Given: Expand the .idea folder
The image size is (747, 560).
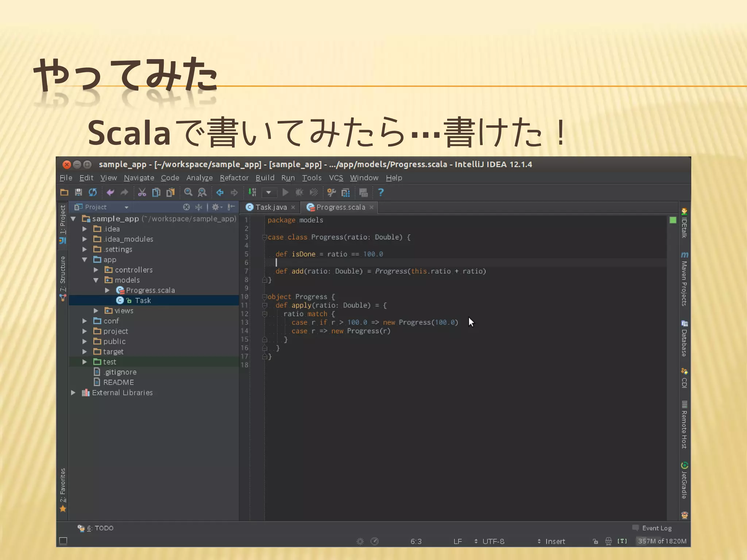Looking at the screenshot, I should [x=85, y=229].
